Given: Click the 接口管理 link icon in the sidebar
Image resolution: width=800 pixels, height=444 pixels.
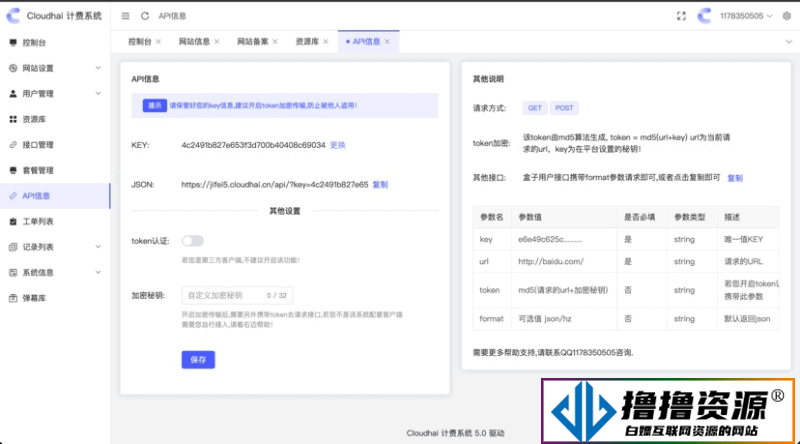Looking at the screenshot, I should point(13,144).
